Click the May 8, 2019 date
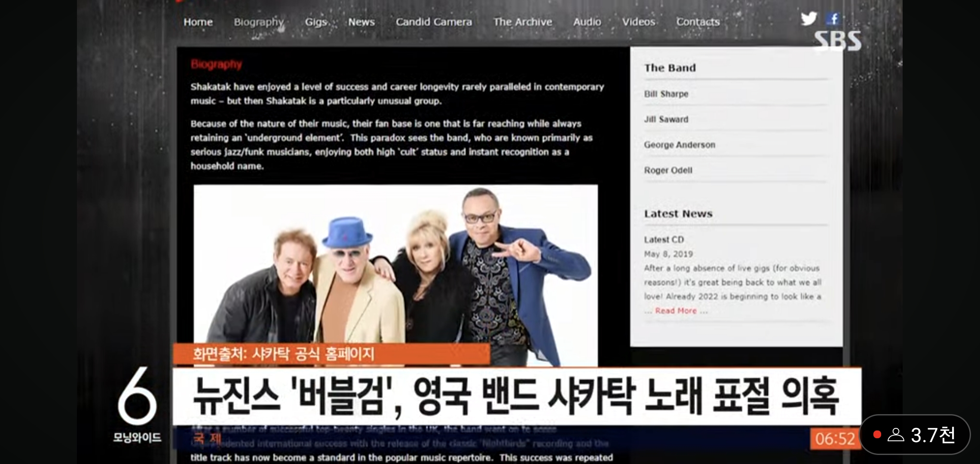 (x=668, y=254)
